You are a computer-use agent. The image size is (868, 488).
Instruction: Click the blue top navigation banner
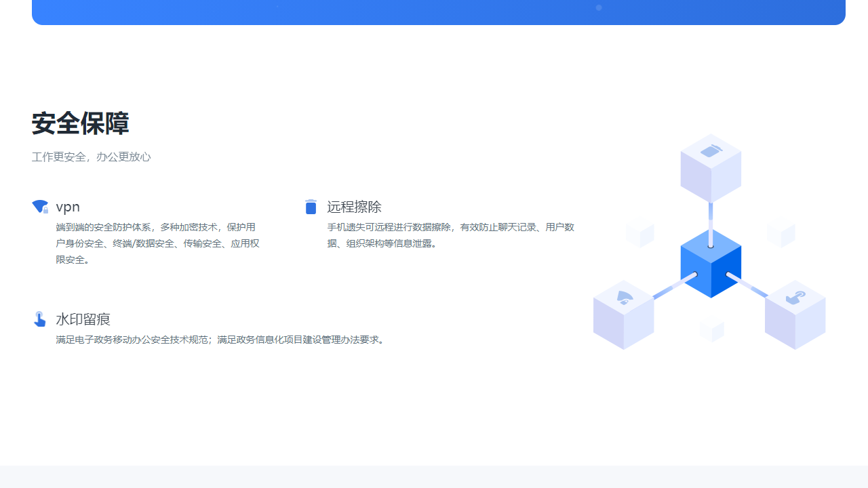pyautogui.click(x=438, y=12)
